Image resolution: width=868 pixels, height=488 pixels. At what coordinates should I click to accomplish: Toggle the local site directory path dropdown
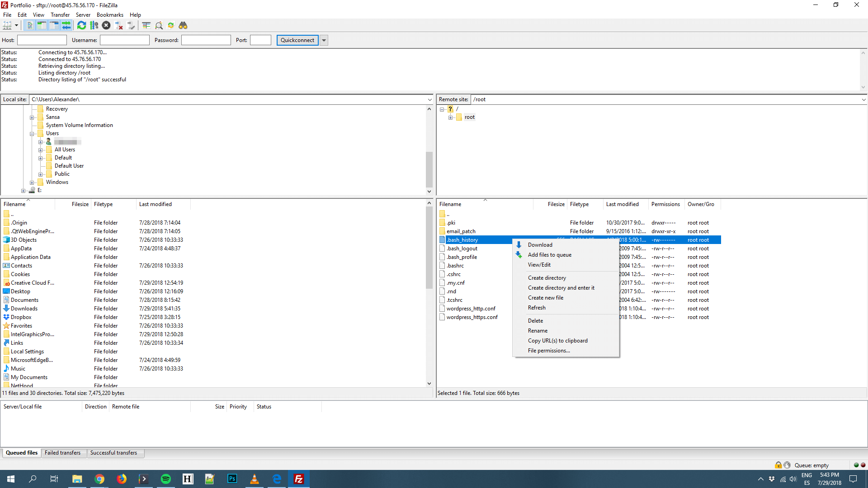[x=430, y=99]
